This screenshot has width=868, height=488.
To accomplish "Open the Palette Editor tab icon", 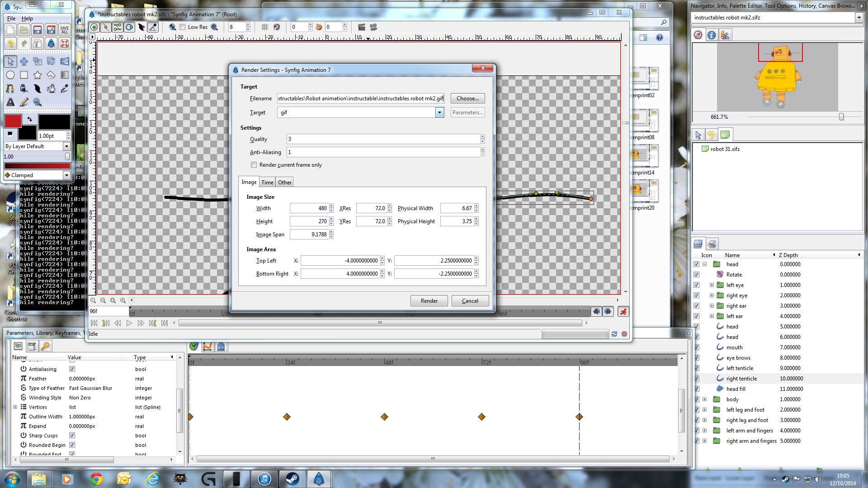I will pos(725,35).
